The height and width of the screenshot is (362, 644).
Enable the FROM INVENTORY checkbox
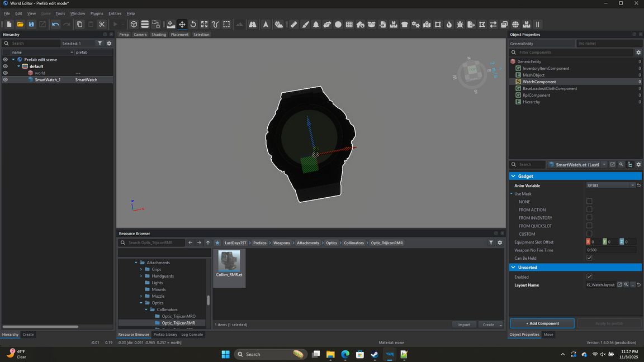point(589,218)
